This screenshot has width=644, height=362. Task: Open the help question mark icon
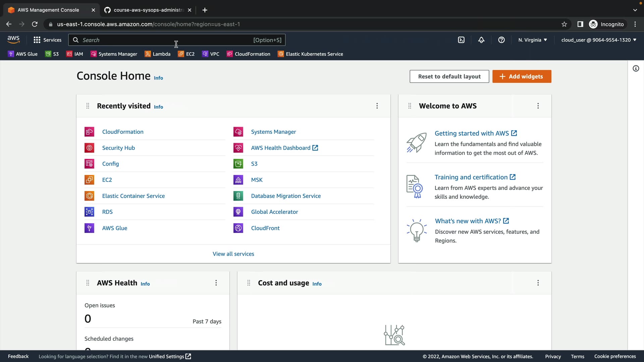[x=501, y=40]
